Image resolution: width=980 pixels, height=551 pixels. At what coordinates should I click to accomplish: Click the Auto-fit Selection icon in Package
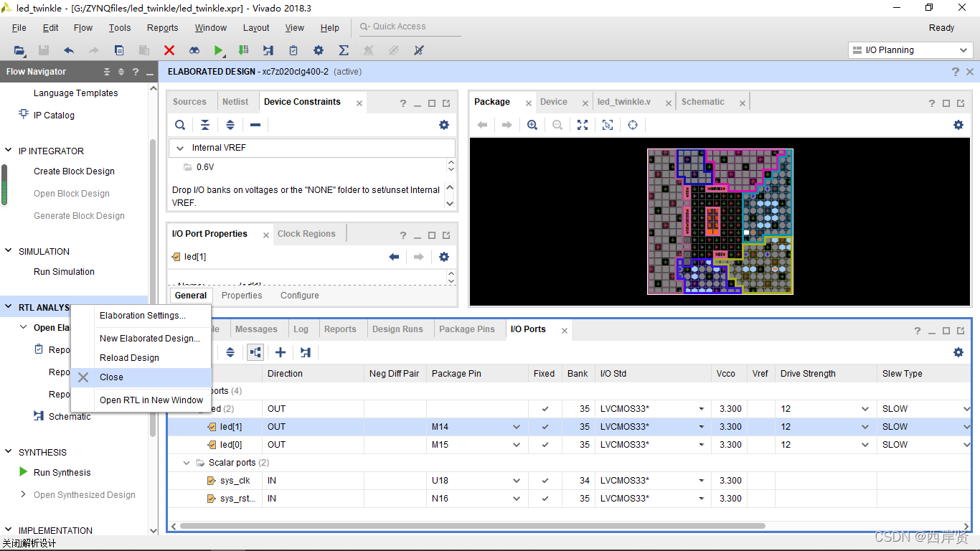(x=608, y=125)
